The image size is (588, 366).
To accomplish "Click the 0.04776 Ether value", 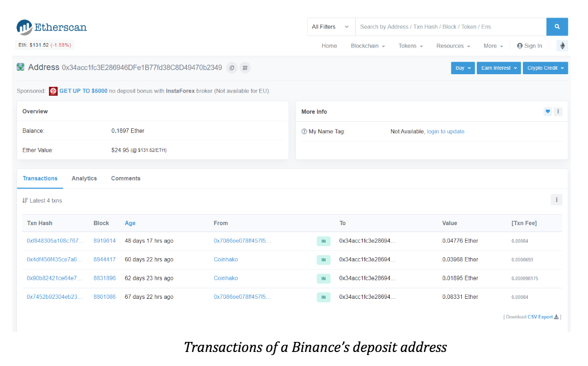I will pos(460,241).
